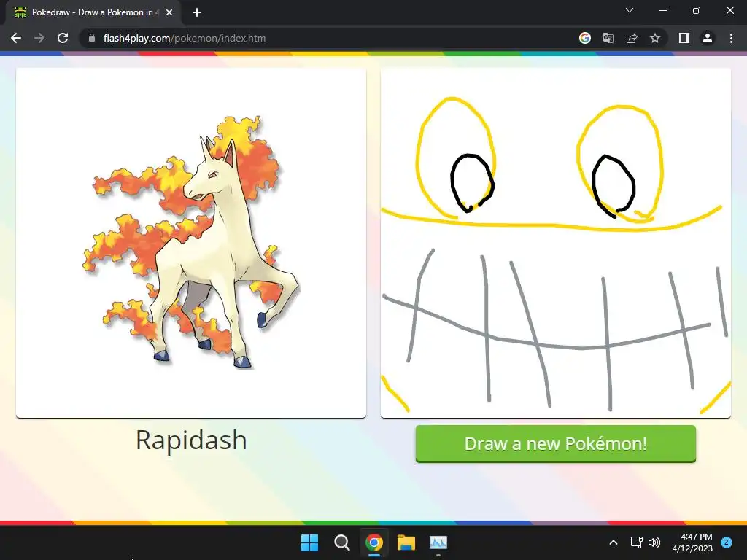Restore down the Chrome window
The image size is (747, 560).
coord(697,10)
